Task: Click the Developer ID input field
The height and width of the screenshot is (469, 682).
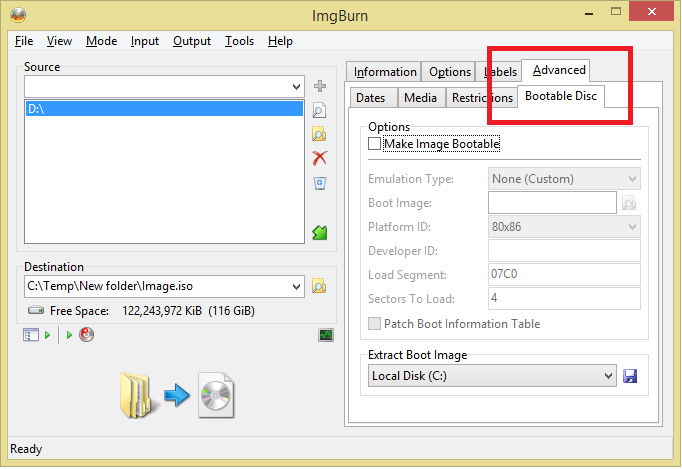Action: tap(564, 251)
